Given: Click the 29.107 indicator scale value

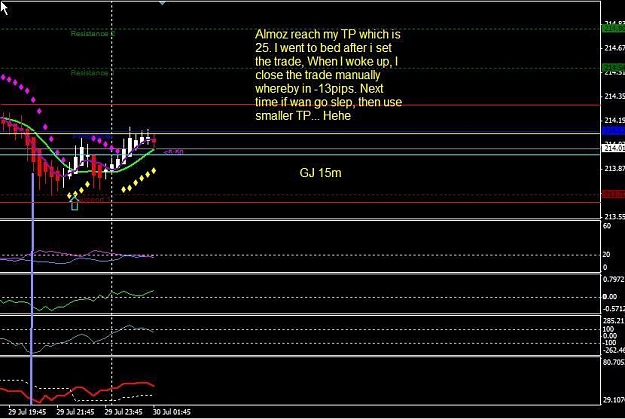Looking at the screenshot, I should 614,399.
